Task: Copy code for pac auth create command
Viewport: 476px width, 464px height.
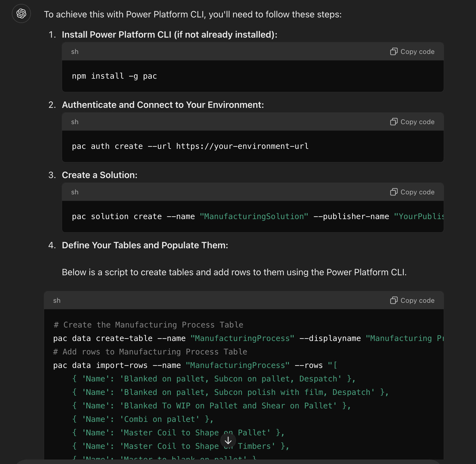Action: [412, 122]
